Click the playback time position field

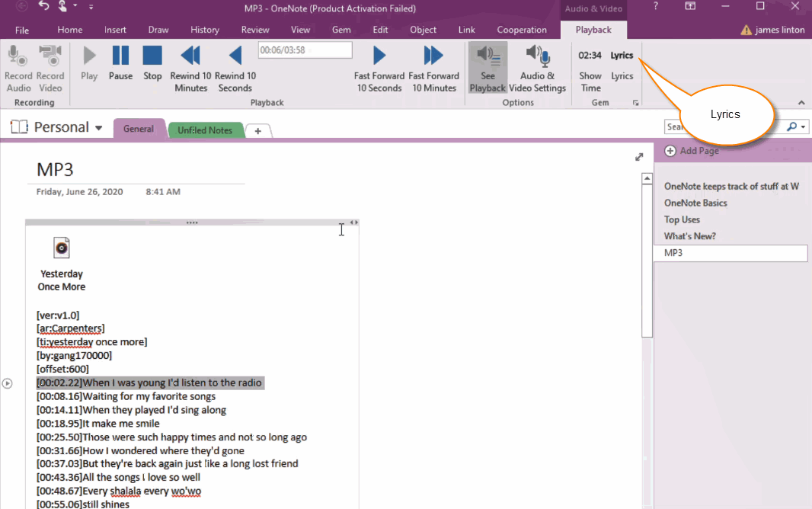pos(305,50)
